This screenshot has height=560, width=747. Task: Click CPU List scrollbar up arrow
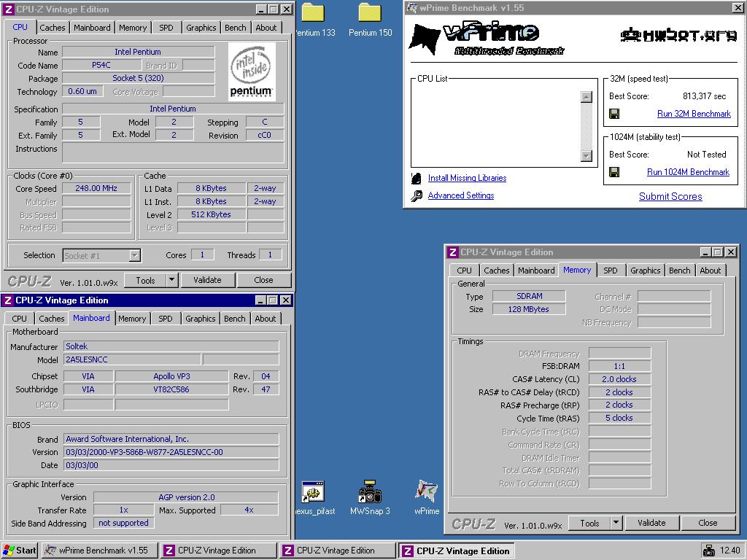click(x=587, y=97)
